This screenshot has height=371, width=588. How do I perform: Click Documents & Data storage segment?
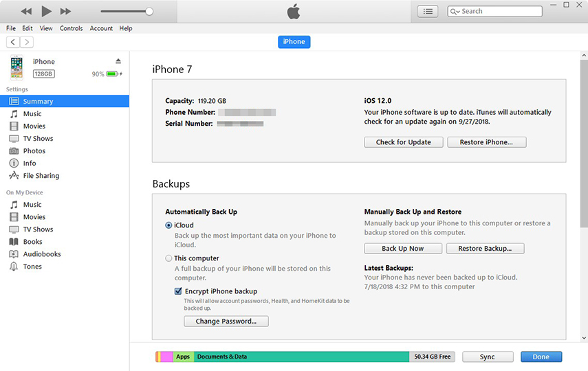point(301,357)
